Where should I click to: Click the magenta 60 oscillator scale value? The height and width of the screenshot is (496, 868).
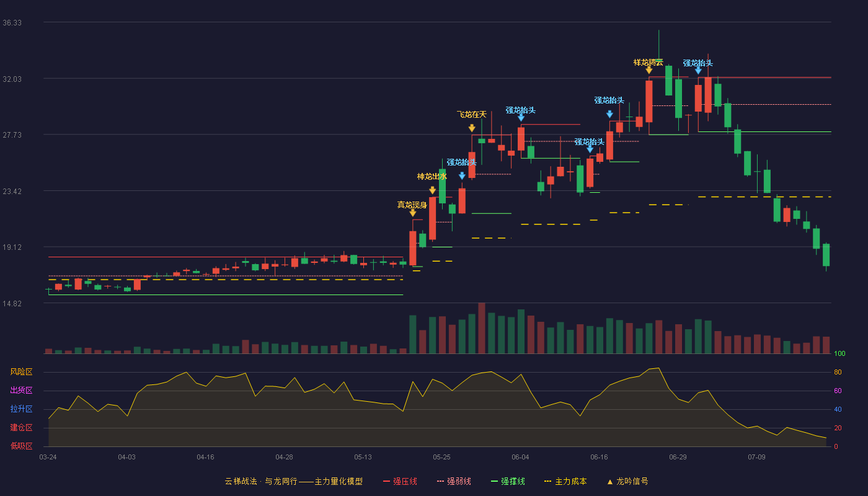838,391
